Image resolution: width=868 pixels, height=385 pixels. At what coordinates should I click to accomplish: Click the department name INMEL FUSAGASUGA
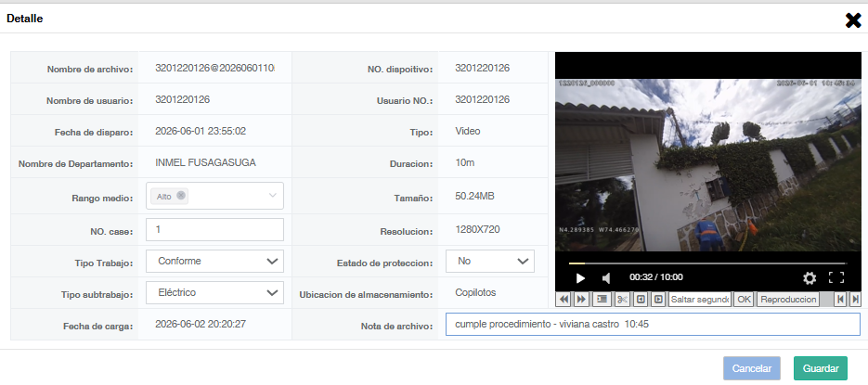point(206,162)
